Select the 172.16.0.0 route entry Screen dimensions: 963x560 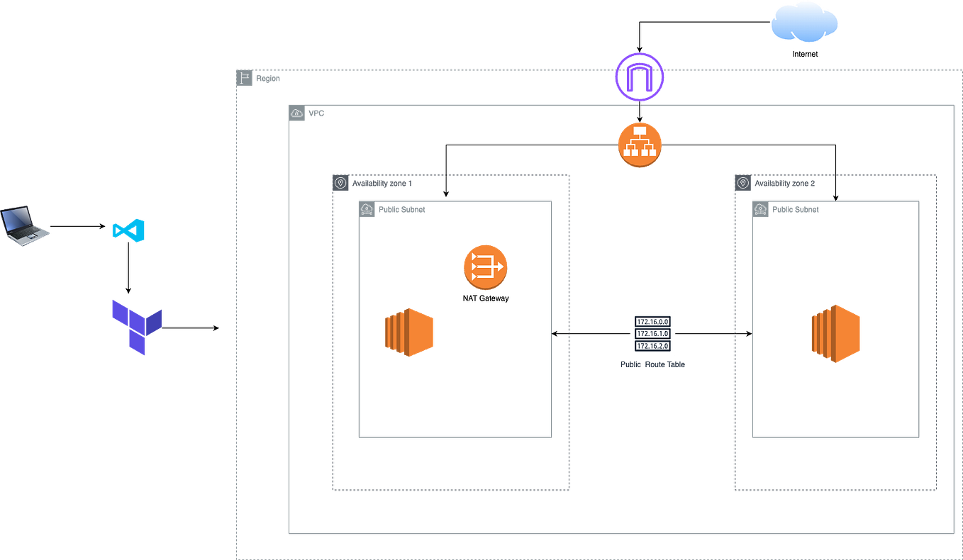652,320
